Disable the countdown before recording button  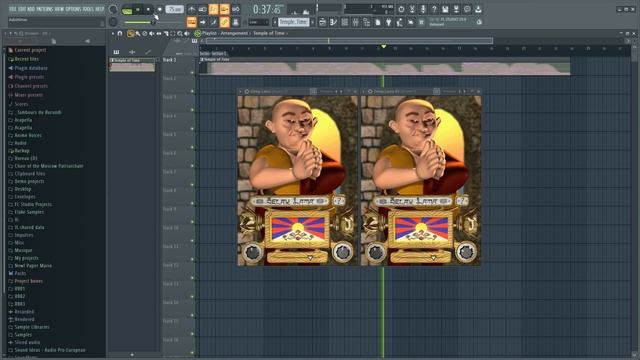[213, 9]
